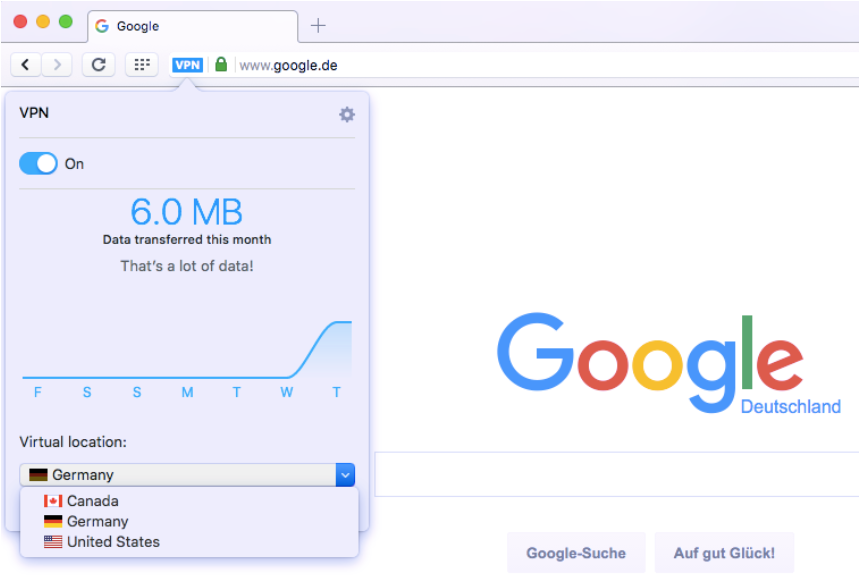The width and height of the screenshot is (860, 579).
Task: Switch to the Google tab
Action: click(193, 26)
